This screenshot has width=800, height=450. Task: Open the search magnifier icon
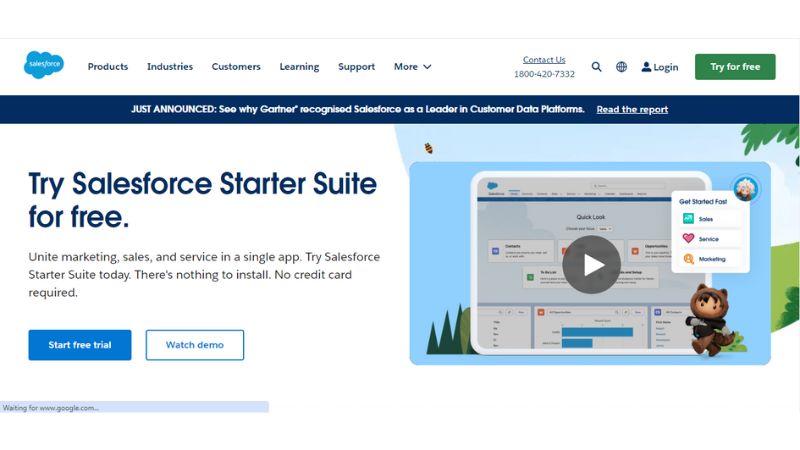tap(597, 67)
